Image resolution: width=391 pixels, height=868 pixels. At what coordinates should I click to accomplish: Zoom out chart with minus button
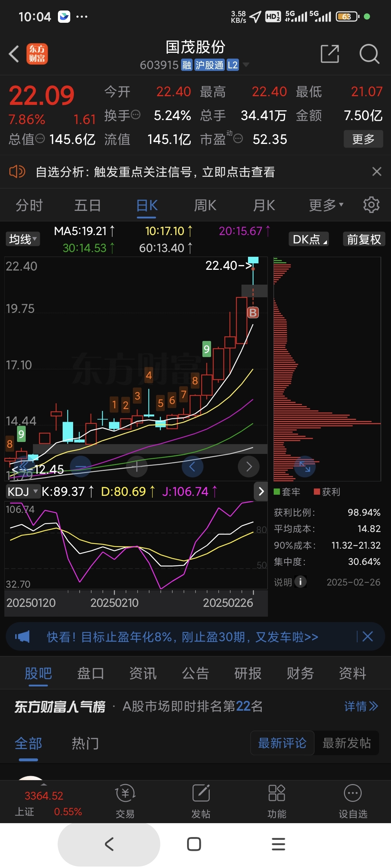[x=80, y=467]
